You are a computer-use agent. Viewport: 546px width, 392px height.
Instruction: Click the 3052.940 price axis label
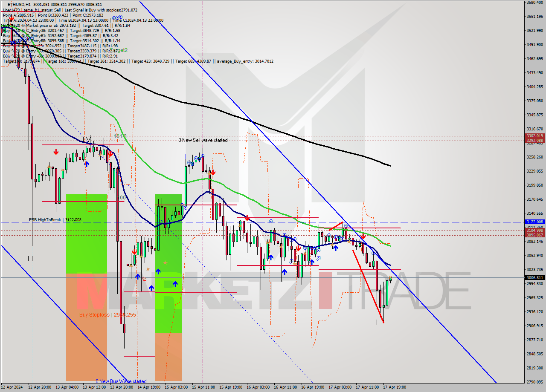point(534,256)
